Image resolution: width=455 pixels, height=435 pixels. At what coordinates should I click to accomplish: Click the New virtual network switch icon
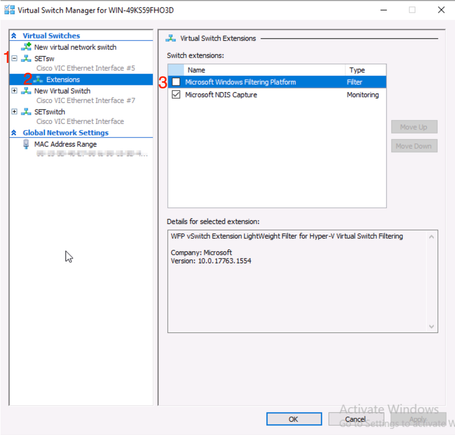(x=26, y=47)
